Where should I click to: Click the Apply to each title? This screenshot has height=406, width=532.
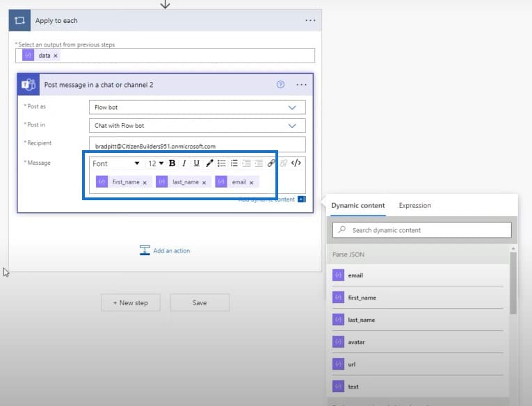coord(56,21)
